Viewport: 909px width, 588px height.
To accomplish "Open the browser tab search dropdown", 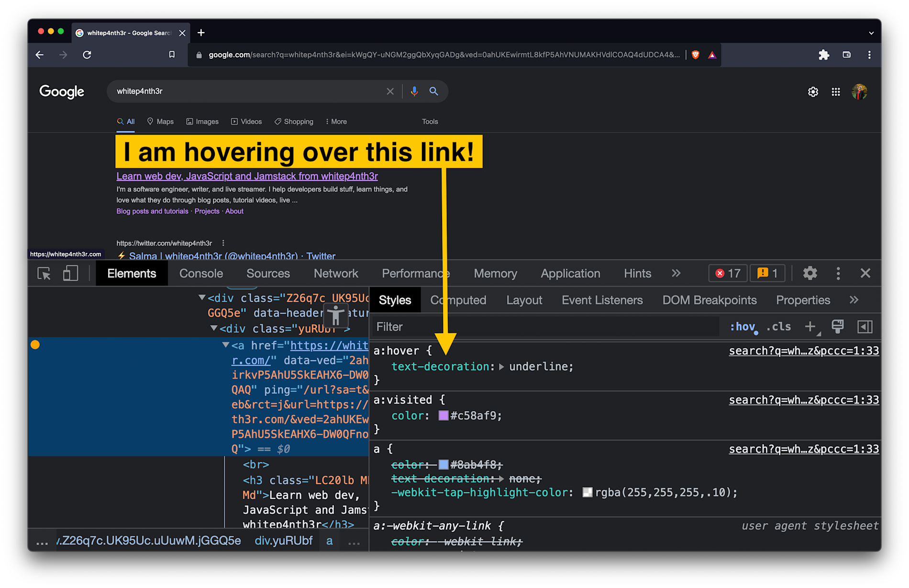I will [872, 32].
